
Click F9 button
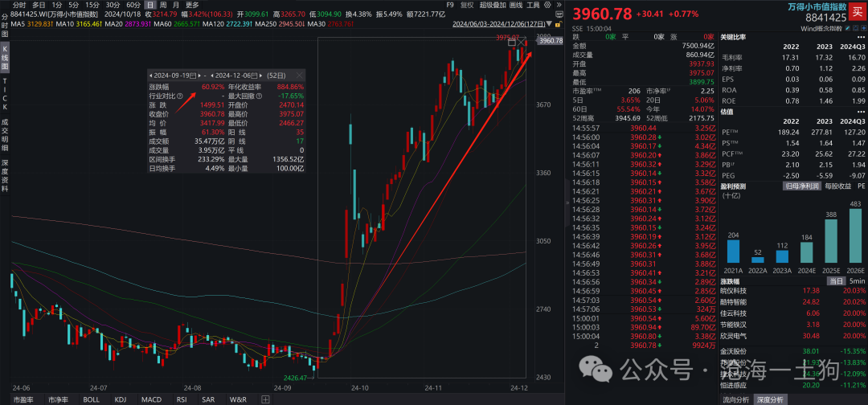coord(450,5)
